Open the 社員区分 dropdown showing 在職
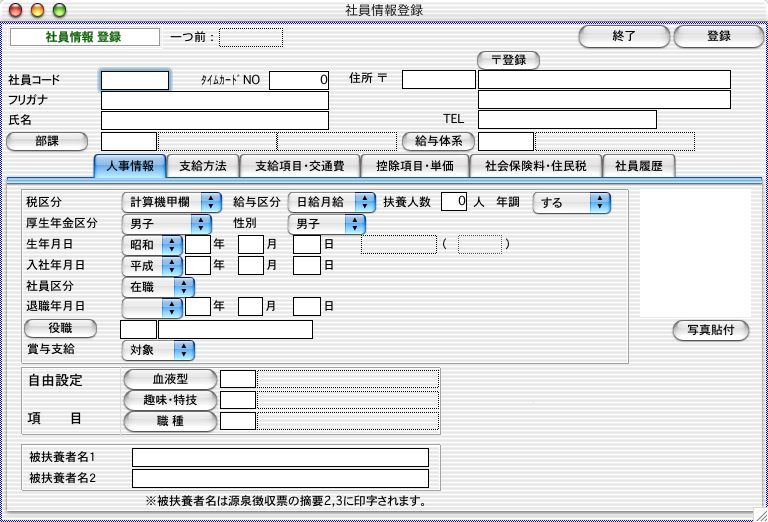This screenshot has width=768, height=522. coord(157,287)
